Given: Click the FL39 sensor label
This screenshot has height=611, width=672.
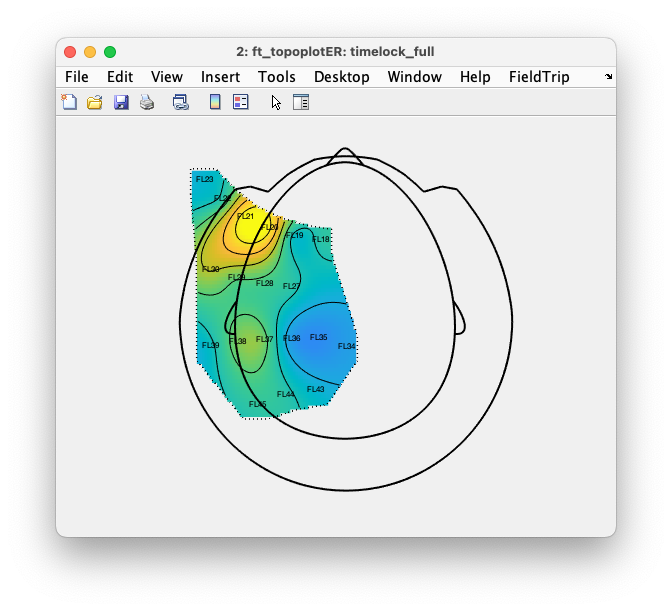Looking at the screenshot, I should (x=210, y=345).
